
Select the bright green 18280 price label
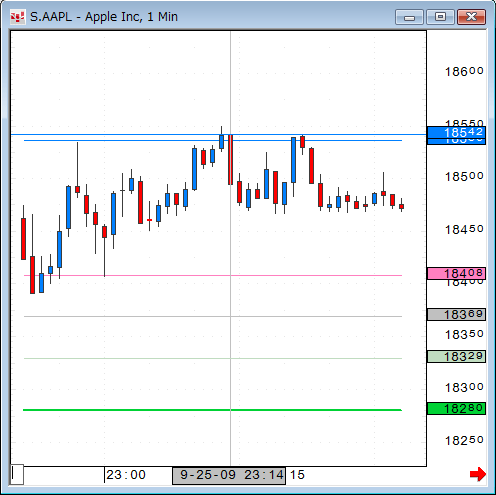click(456, 408)
